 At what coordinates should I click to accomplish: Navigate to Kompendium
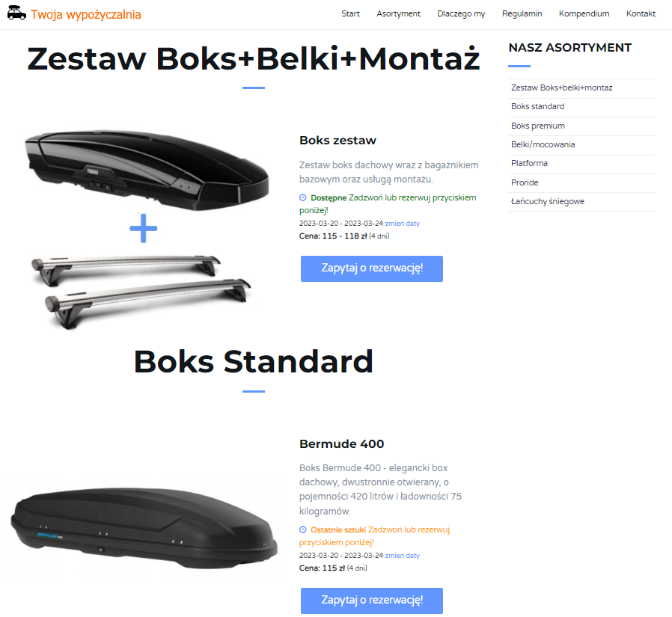point(584,13)
